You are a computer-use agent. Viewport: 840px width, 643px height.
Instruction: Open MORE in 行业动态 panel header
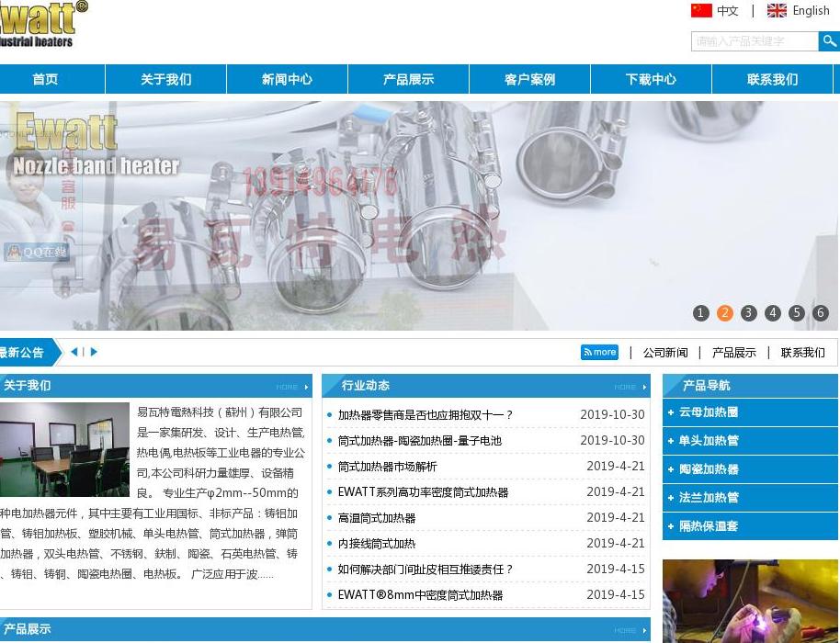pos(630,387)
